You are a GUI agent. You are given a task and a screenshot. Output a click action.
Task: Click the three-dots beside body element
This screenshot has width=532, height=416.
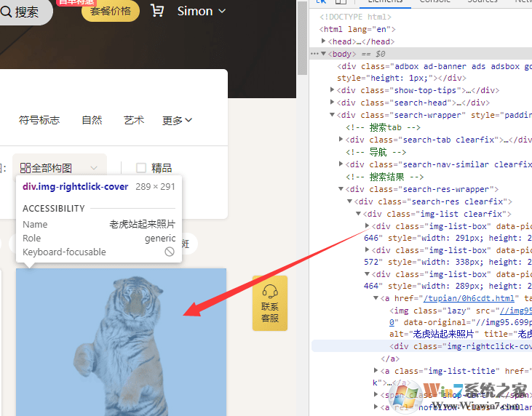click(x=314, y=54)
